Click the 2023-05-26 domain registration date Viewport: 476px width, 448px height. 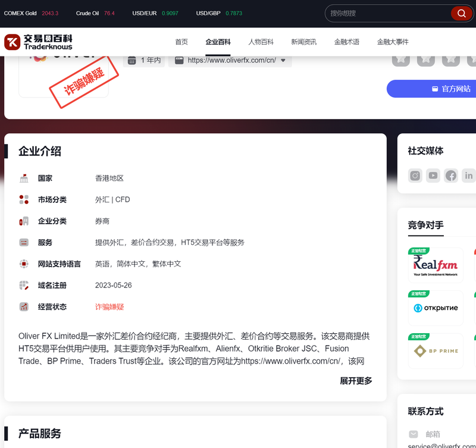click(114, 286)
